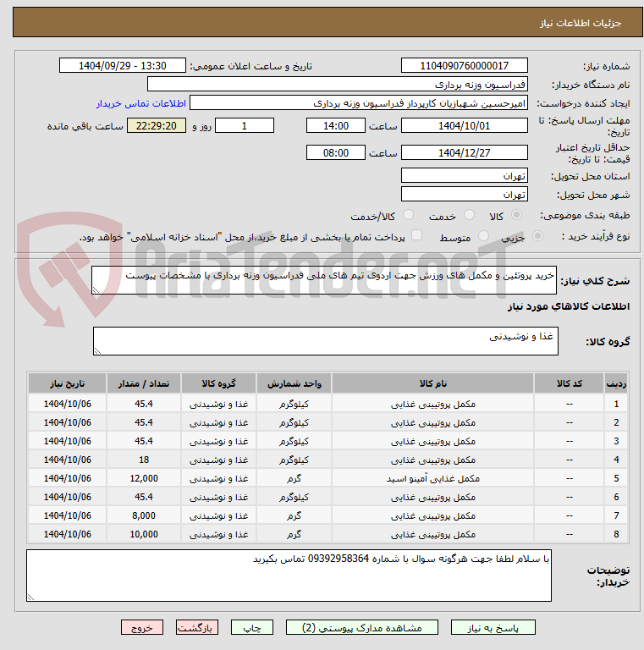The width and height of the screenshot is (644, 650).
Task: Click quantity 12,000 in row 5
Action: tap(144, 478)
